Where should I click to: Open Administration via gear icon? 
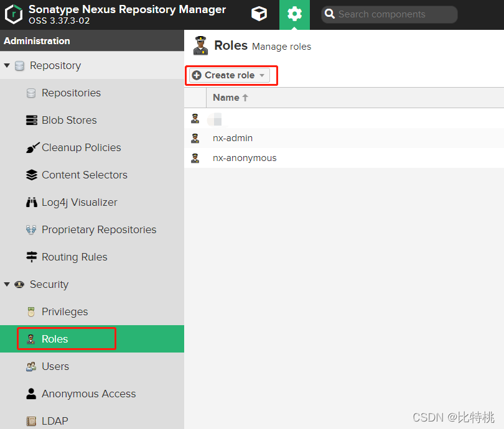pos(294,14)
